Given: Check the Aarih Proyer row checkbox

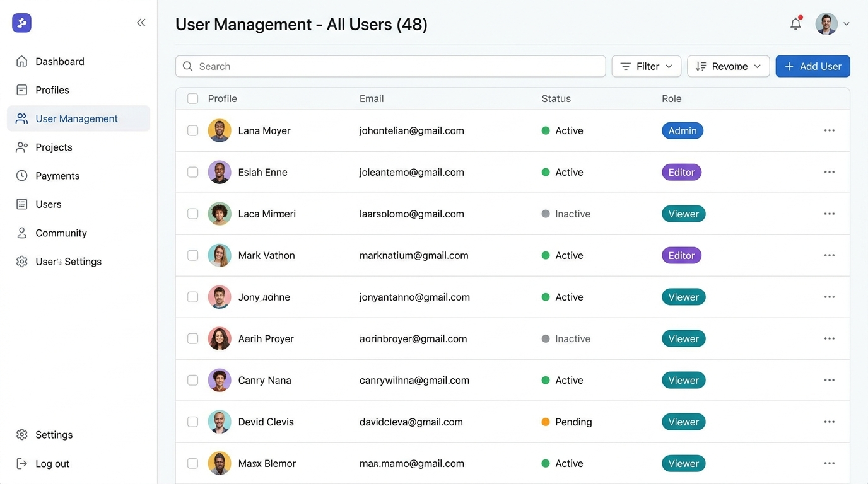Looking at the screenshot, I should tap(193, 338).
